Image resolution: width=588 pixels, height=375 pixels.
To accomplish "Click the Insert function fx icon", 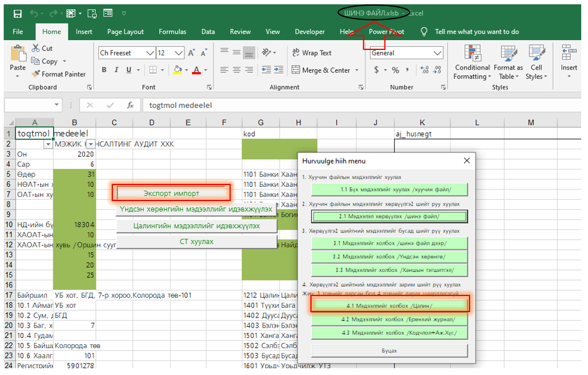I will tap(130, 105).
